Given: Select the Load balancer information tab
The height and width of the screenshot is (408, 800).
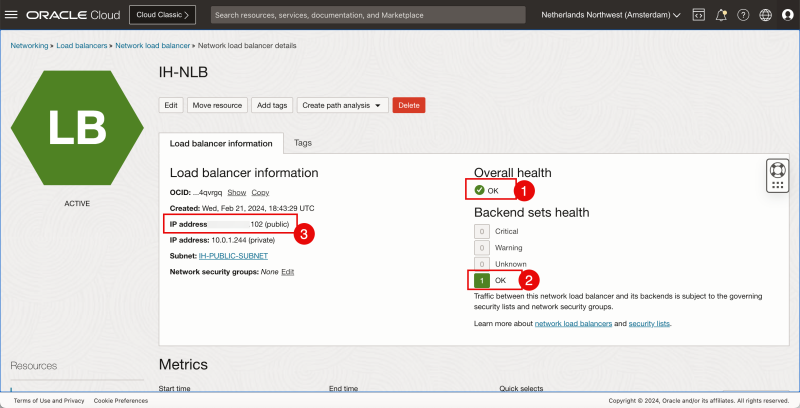Looking at the screenshot, I should click(x=221, y=143).
